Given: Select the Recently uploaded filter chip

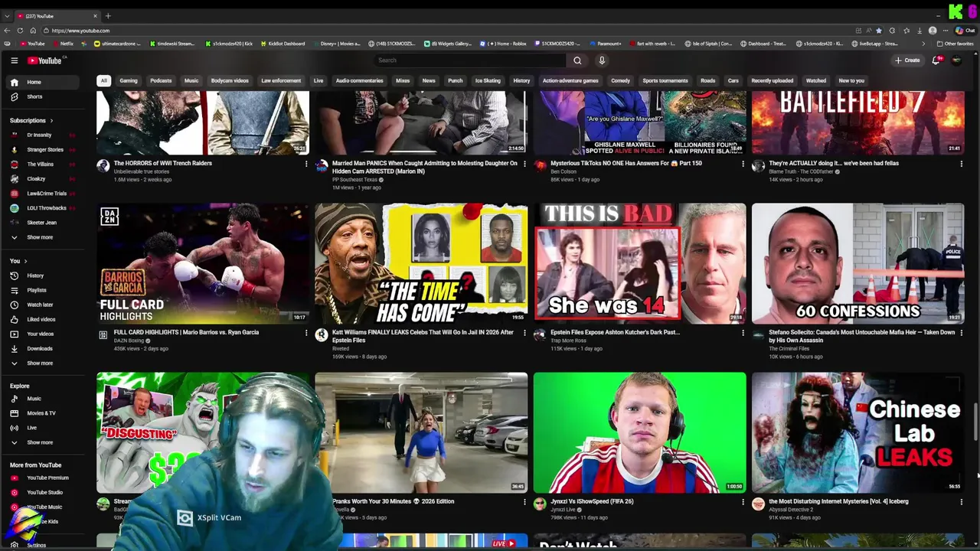Looking at the screenshot, I should [772, 80].
